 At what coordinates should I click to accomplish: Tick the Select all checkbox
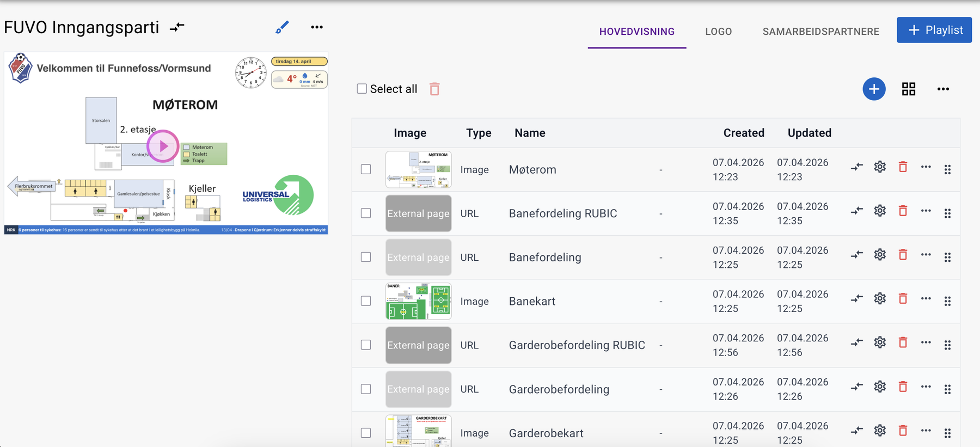point(362,89)
